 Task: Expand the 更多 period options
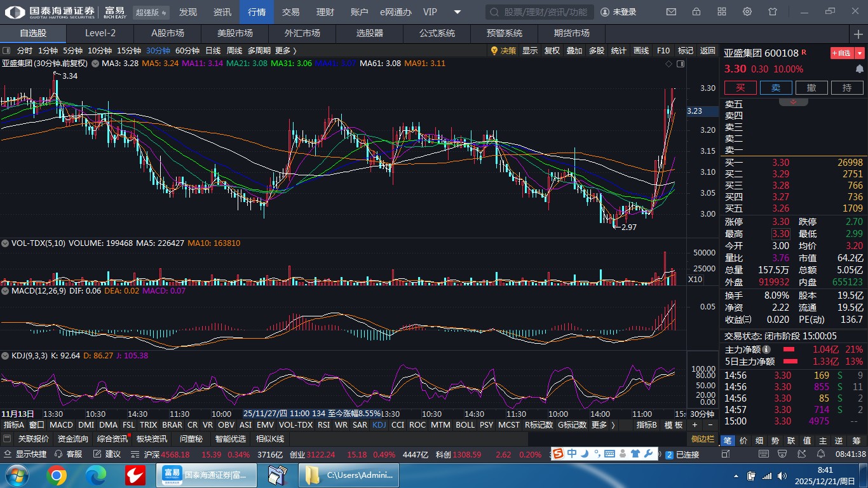pos(285,51)
